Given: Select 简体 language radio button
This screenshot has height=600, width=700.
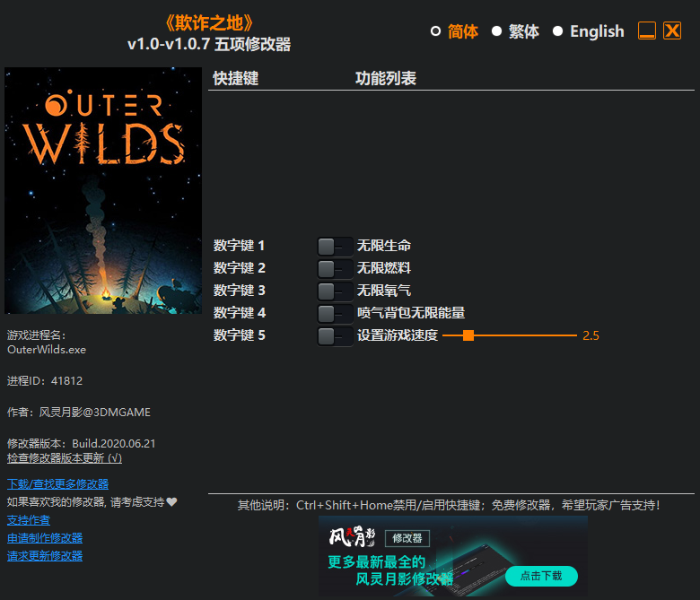Looking at the screenshot, I should click(435, 31).
